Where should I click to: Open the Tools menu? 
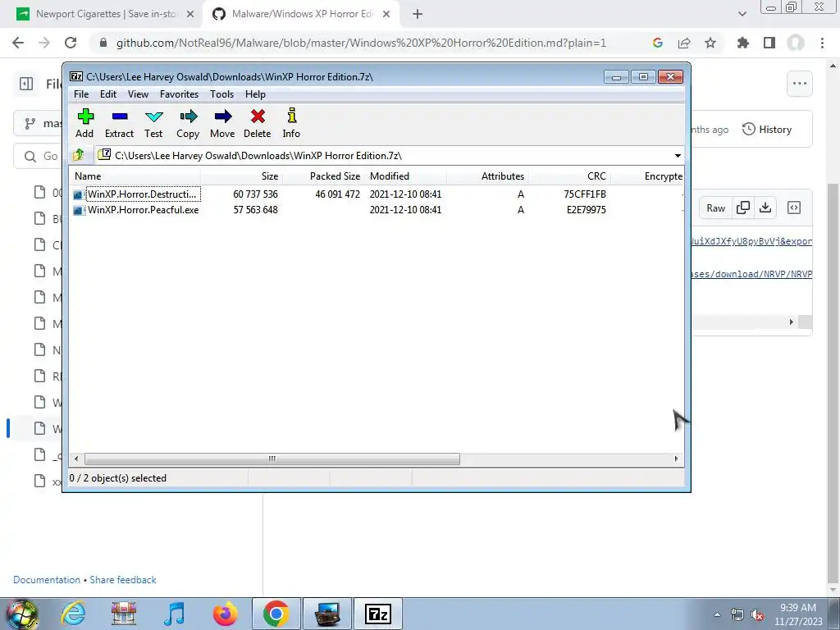[x=221, y=94]
